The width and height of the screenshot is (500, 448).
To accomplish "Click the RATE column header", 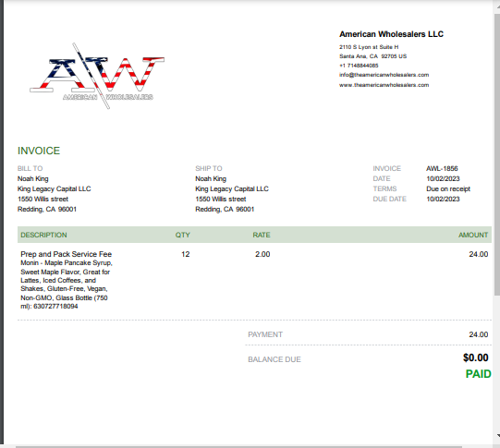I will [262, 235].
